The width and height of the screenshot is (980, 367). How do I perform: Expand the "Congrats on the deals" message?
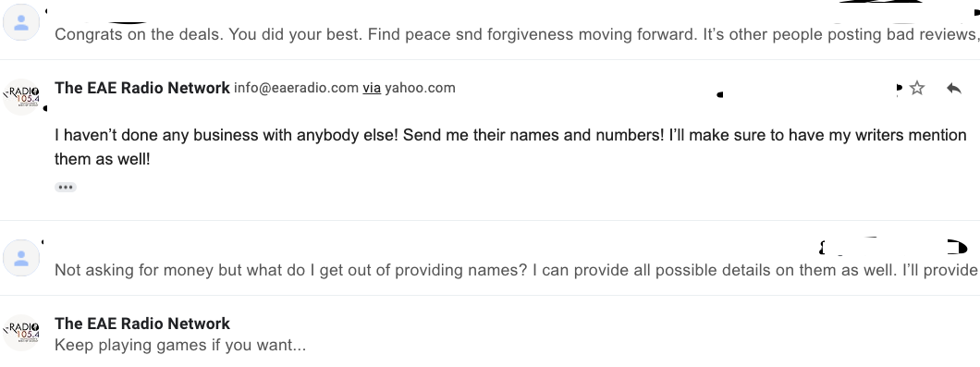click(x=490, y=30)
